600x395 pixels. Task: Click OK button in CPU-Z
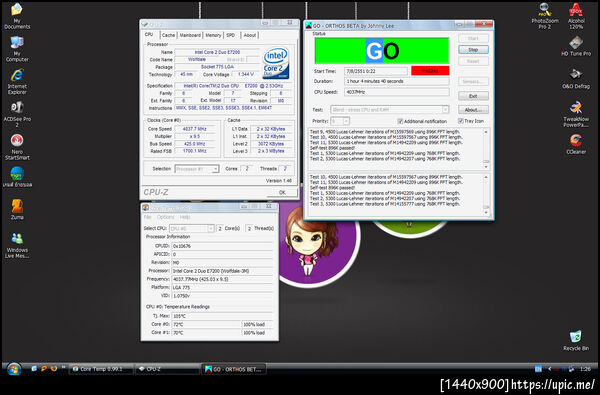tap(282, 193)
